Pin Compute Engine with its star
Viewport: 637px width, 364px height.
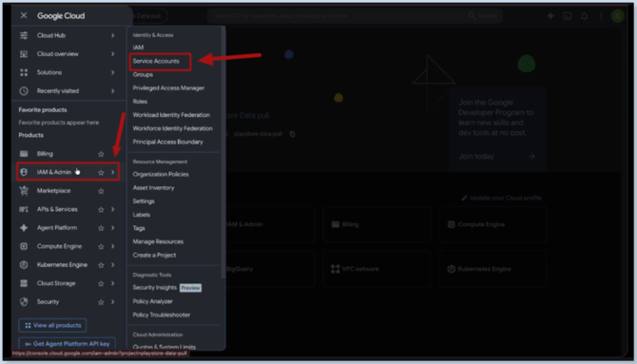101,246
